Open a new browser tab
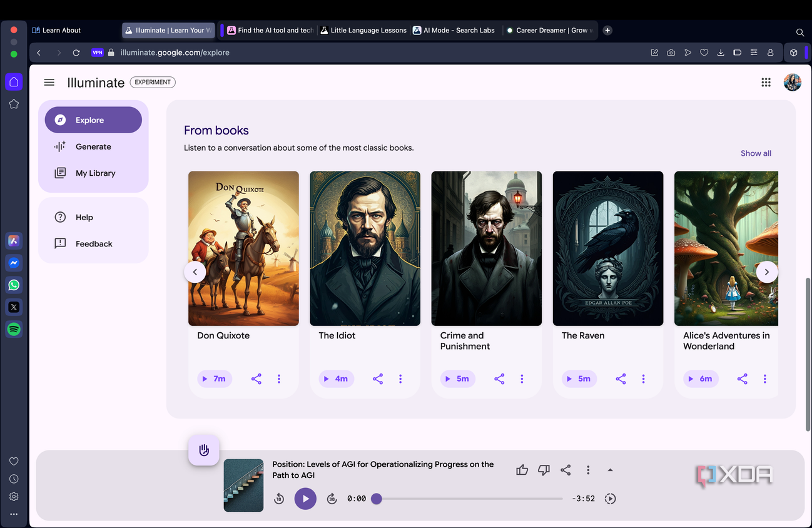 (x=607, y=30)
